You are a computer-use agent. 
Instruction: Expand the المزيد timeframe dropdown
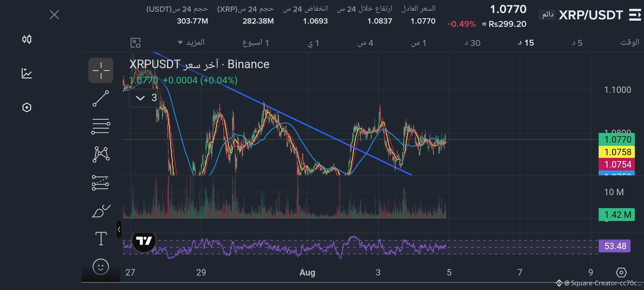coord(191,42)
